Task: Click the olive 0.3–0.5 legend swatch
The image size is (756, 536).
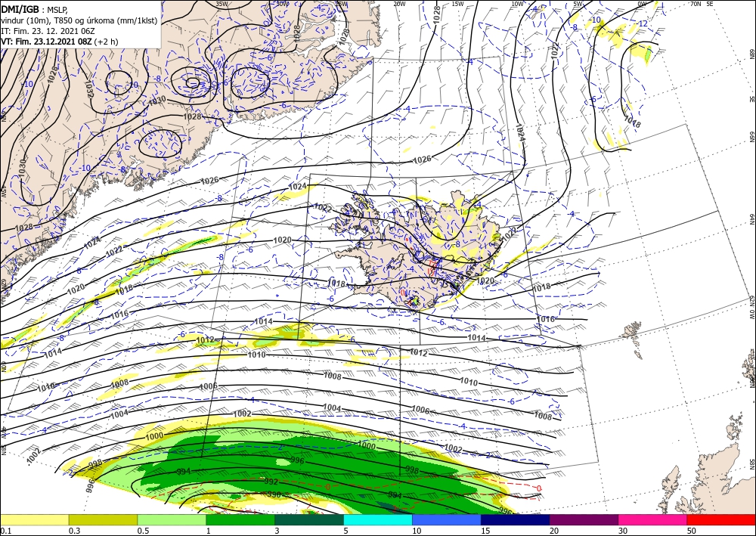Action: tap(103, 519)
